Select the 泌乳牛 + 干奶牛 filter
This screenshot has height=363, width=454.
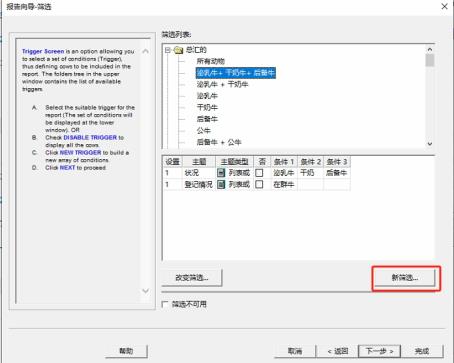(x=222, y=84)
